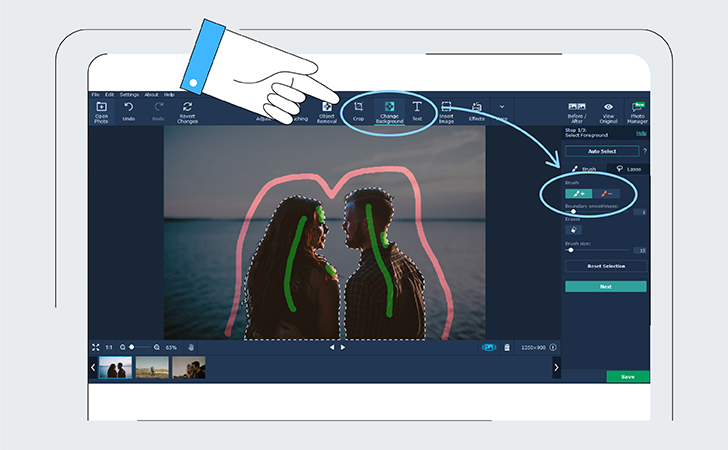Screen dimensions: 728x450
Task: Select the first couple-by-sea thumbnail
Action: coord(116,367)
